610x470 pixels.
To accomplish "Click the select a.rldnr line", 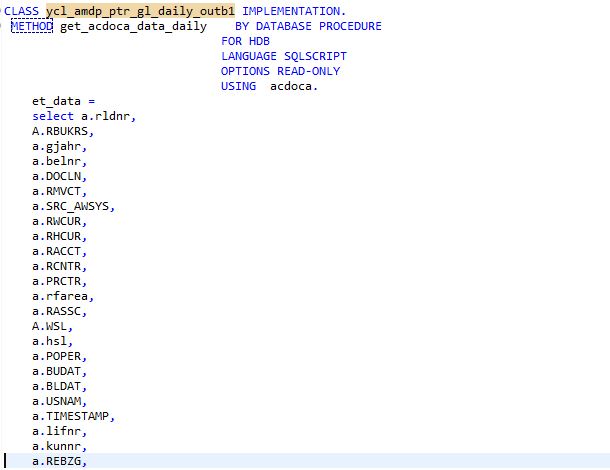I will (x=84, y=116).
